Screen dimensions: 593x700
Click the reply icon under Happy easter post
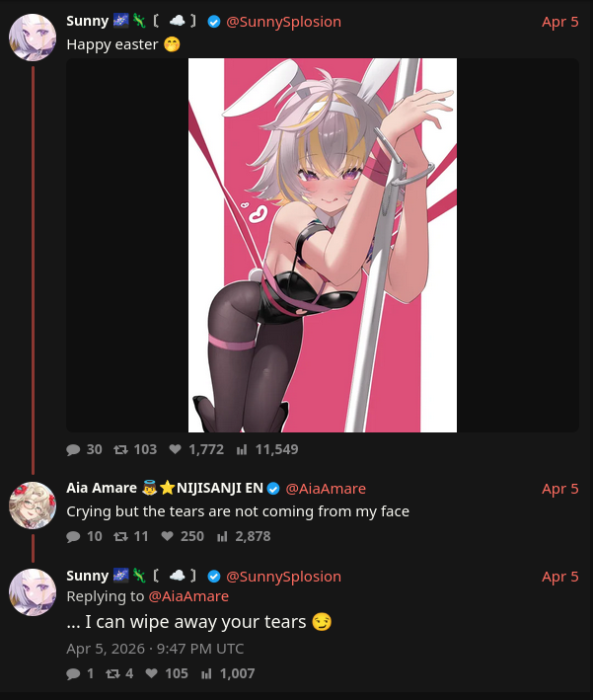[x=73, y=449]
